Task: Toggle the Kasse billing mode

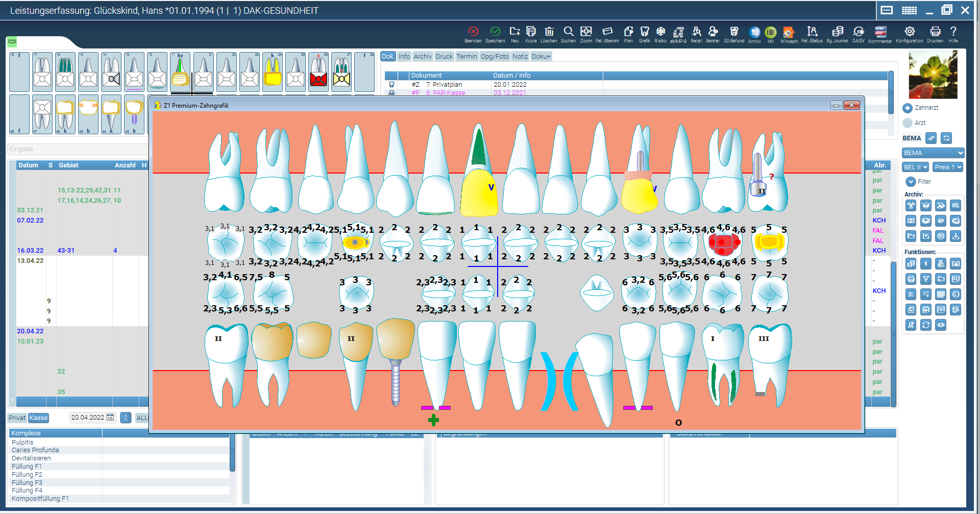Action: pos(38,418)
